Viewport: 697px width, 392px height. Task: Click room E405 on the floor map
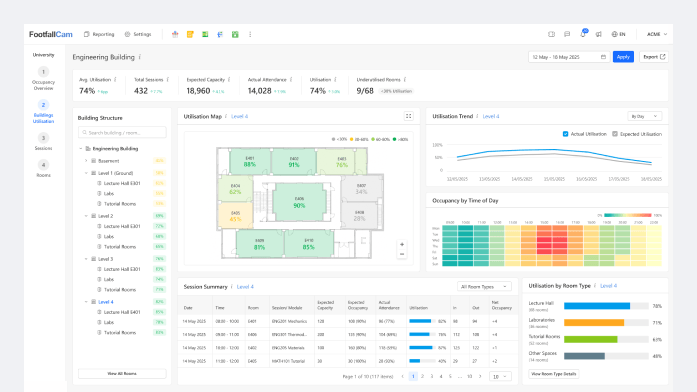235,216
